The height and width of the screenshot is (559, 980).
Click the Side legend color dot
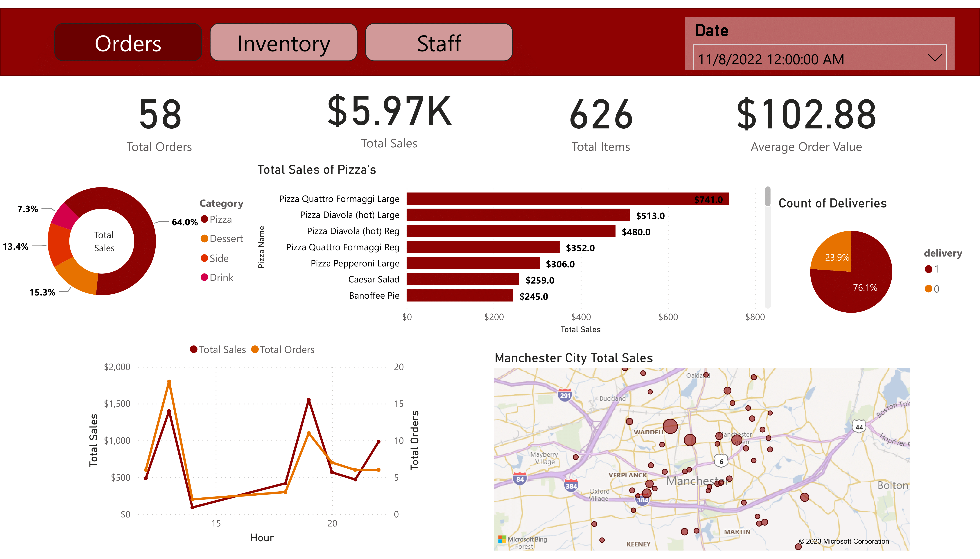205,258
